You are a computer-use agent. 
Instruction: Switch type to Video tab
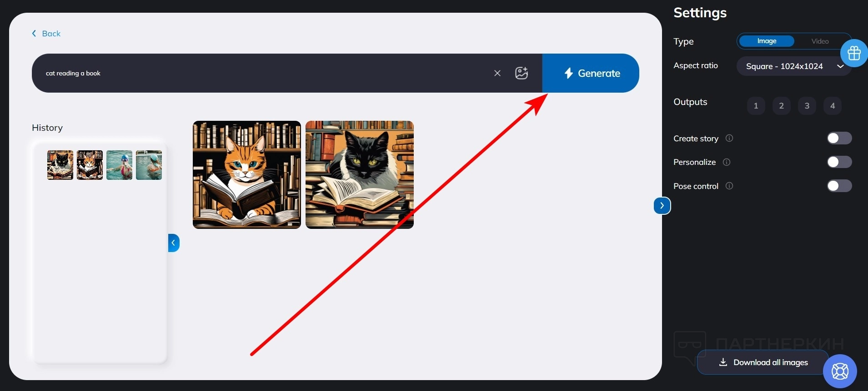coord(820,41)
